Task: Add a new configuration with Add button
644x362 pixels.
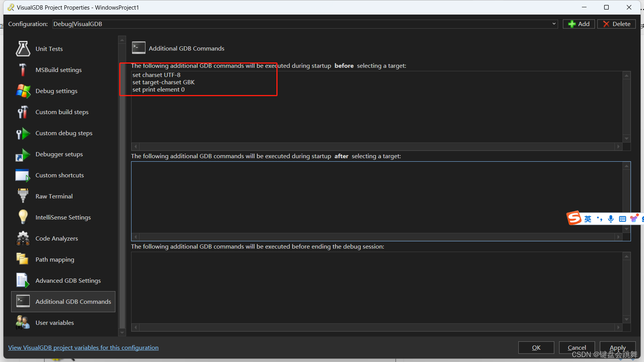Action: [x=579, y=24]
